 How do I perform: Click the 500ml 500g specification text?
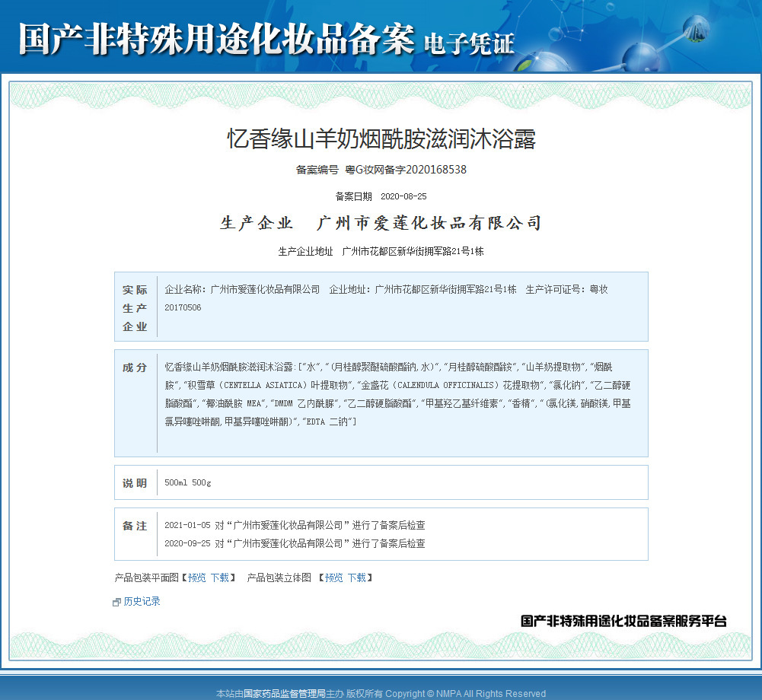187,482
